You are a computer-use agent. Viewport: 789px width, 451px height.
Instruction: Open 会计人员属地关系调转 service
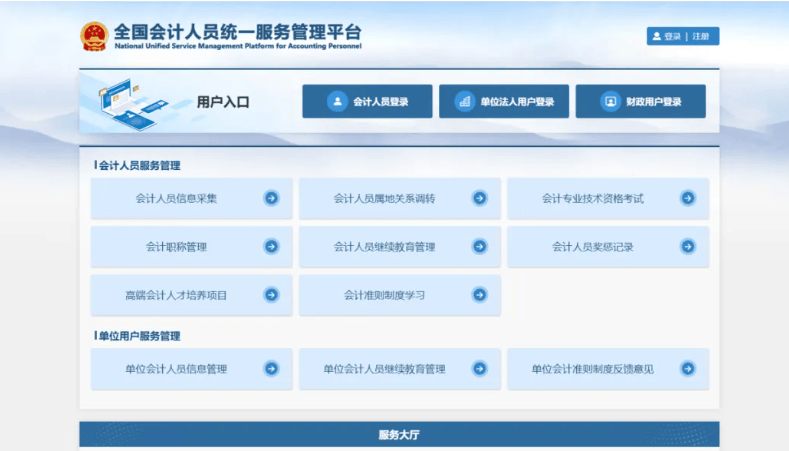[384, 198]
